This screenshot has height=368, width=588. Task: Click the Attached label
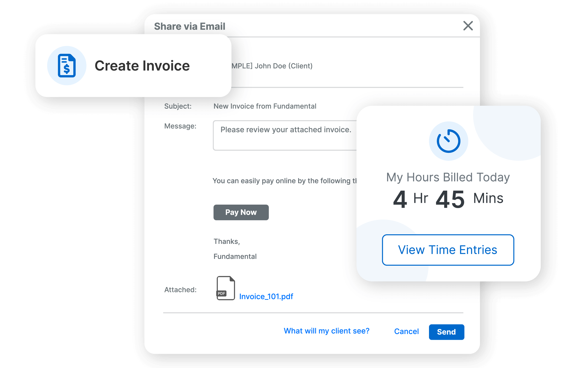(180, 290)
